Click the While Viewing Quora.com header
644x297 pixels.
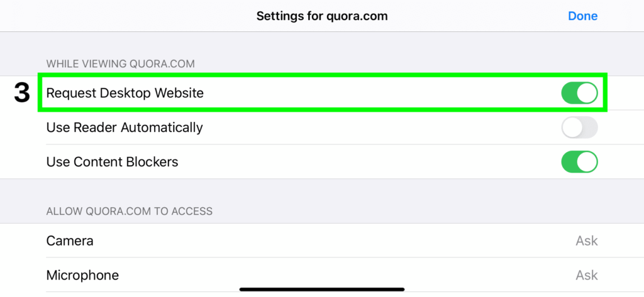(x=120, y=64)
